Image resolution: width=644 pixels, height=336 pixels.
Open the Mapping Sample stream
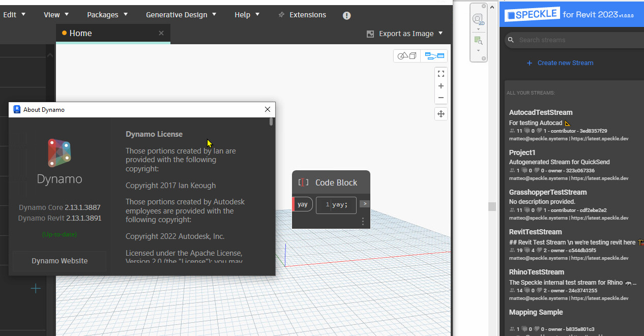(x=536, y=312)
